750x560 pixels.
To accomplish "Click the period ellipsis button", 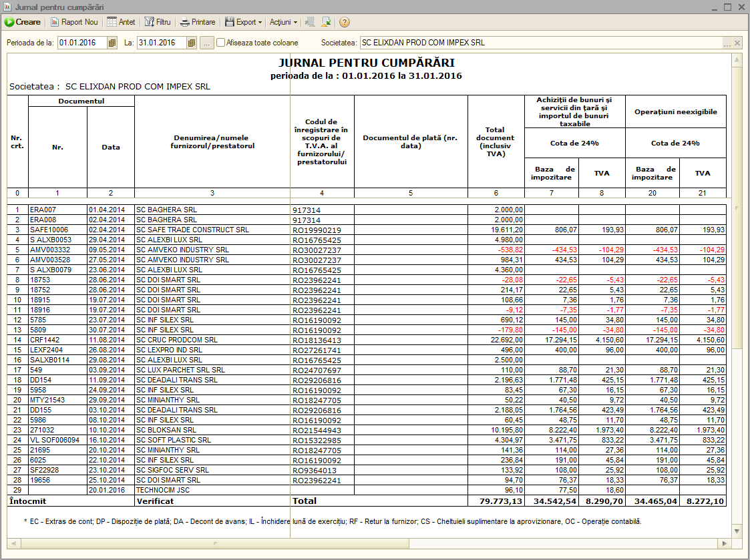I will (x=206, y=43).
